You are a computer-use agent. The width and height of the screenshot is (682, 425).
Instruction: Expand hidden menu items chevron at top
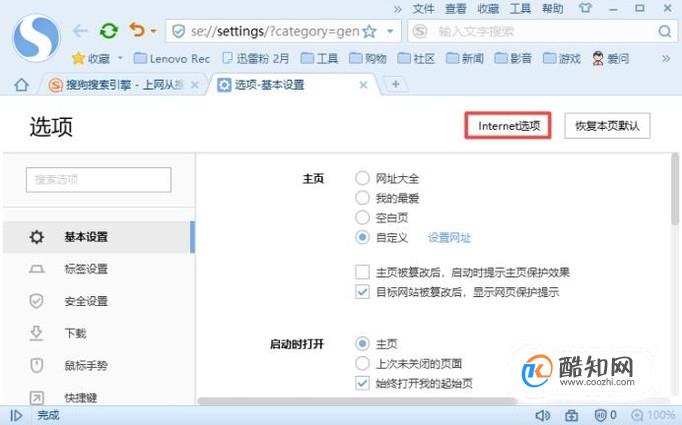click(x=397, y=9)
